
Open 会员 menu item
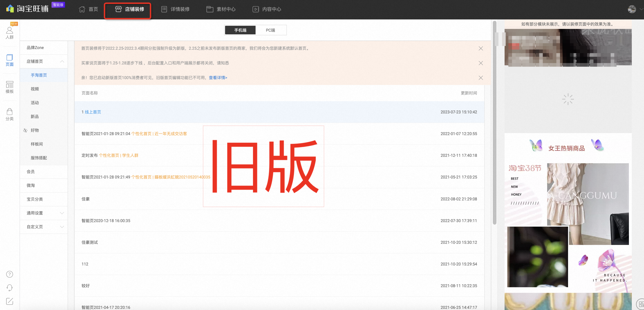coord(44,171)
